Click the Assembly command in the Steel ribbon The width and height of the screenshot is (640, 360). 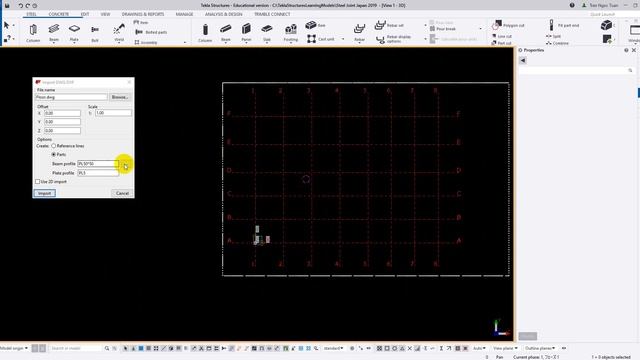[x=145, y=42]
